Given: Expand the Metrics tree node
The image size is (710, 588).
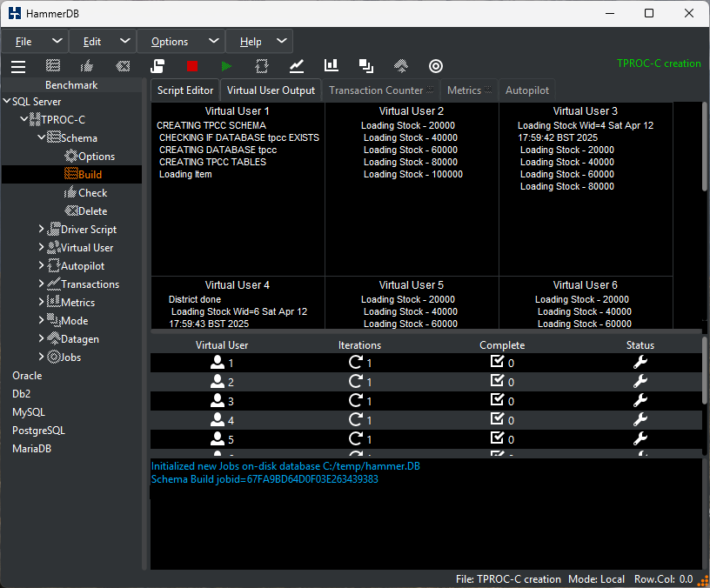Looking at the screenshot, I should pyautogui.click(x=41, y=302).
